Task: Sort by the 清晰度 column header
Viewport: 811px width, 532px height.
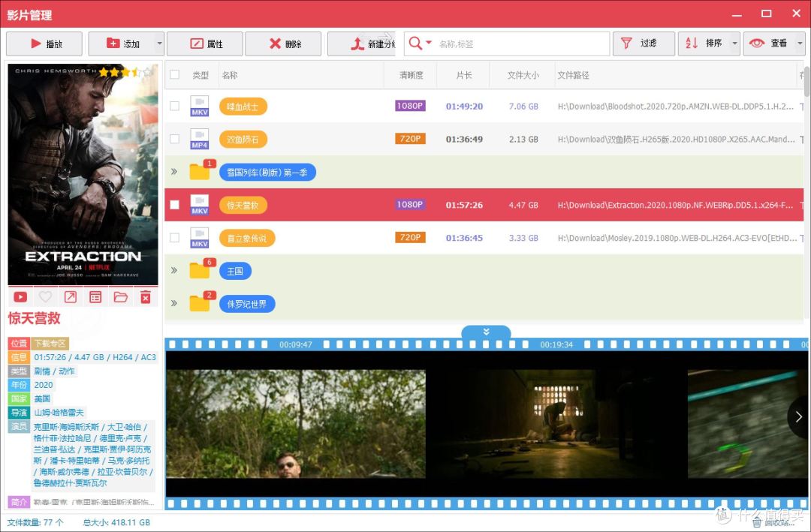Action: click(x=412, y=75)
